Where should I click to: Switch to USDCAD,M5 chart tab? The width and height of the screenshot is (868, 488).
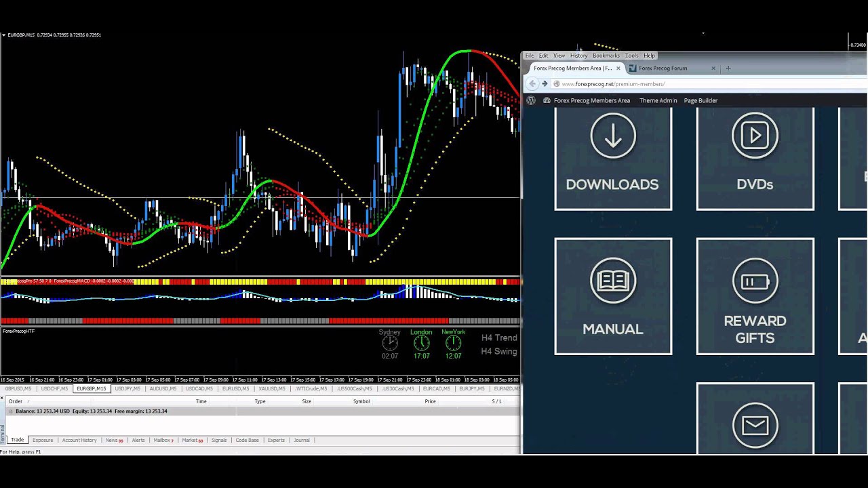click(199, 389)
